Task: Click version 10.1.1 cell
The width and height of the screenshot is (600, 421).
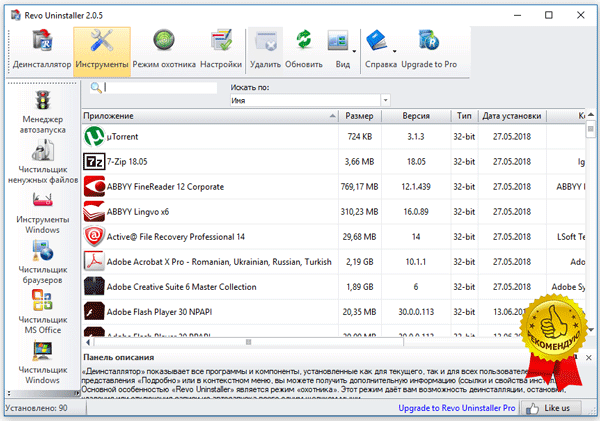Action: (416, 262)
